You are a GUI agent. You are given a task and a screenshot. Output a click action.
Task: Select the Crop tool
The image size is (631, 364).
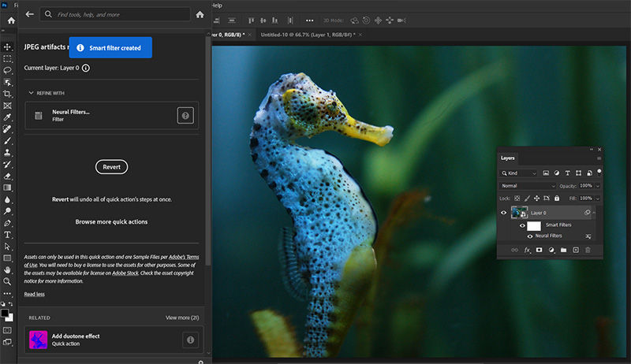(x=7, y=94)
